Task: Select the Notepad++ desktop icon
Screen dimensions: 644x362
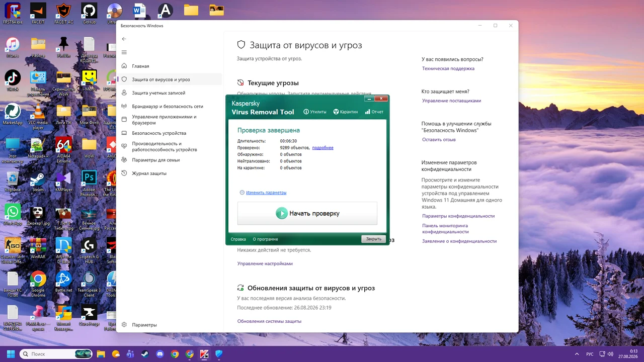Action: tap(38, 147)
